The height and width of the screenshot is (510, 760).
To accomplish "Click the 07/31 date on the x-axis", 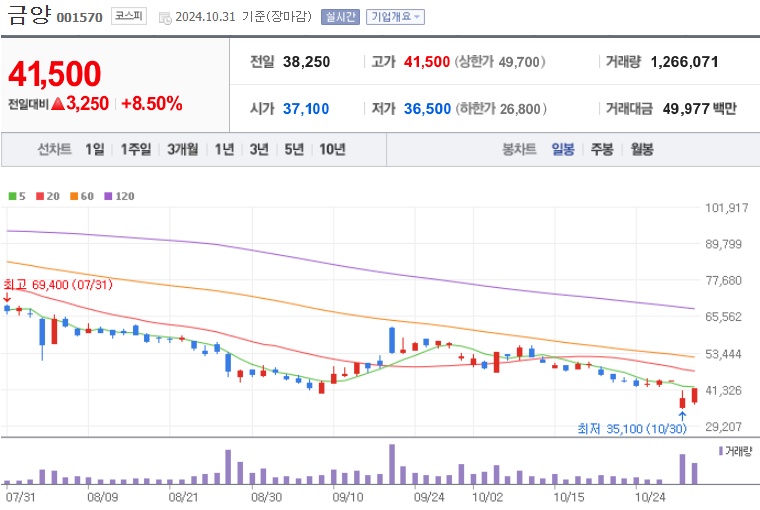I will pos(20,497).
